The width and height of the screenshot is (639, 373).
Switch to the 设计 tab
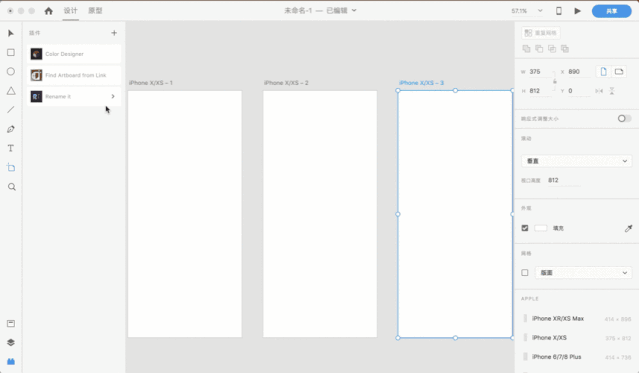(x=71, y=11)
